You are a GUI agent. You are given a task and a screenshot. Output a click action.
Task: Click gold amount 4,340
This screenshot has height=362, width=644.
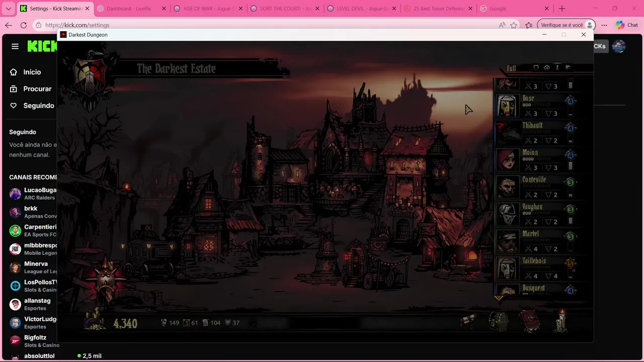[x=125, y=323]
